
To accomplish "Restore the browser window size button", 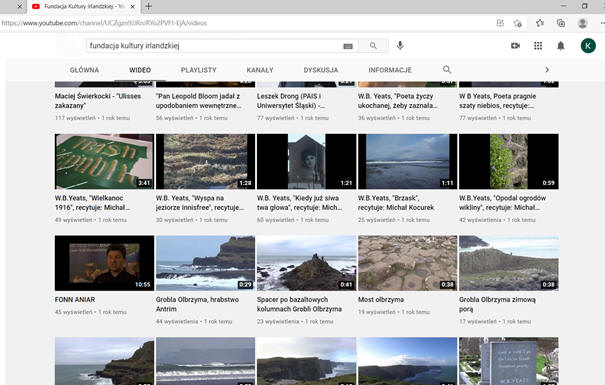I will [585, 6].
